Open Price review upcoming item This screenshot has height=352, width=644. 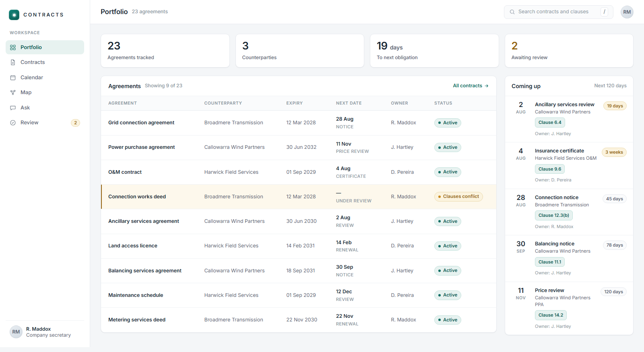point(569,308)
